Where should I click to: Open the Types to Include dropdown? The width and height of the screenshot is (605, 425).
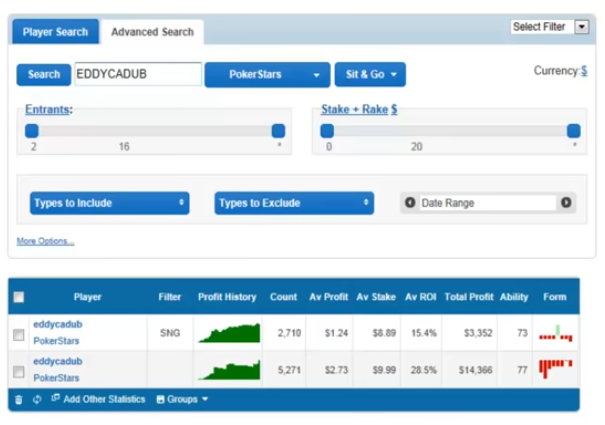pyautogui.click(x=109, y=203)
